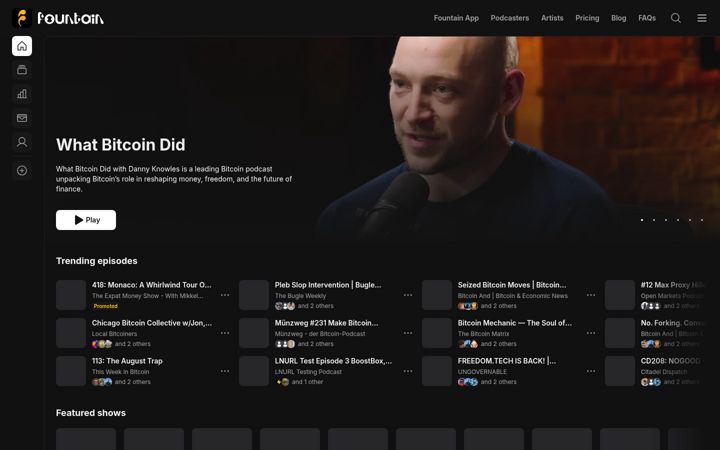
Task: Click supporter avatars under LNURL Test Episode
Action: pos(282,382)
